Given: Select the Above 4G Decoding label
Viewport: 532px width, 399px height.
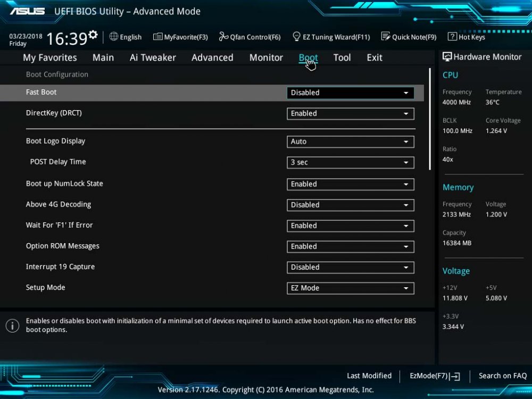Looking at the screenshot, I should [59, 205].
